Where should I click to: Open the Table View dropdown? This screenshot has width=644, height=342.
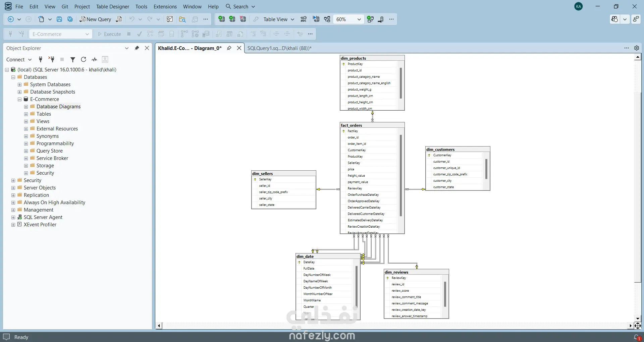coord(278,19)
